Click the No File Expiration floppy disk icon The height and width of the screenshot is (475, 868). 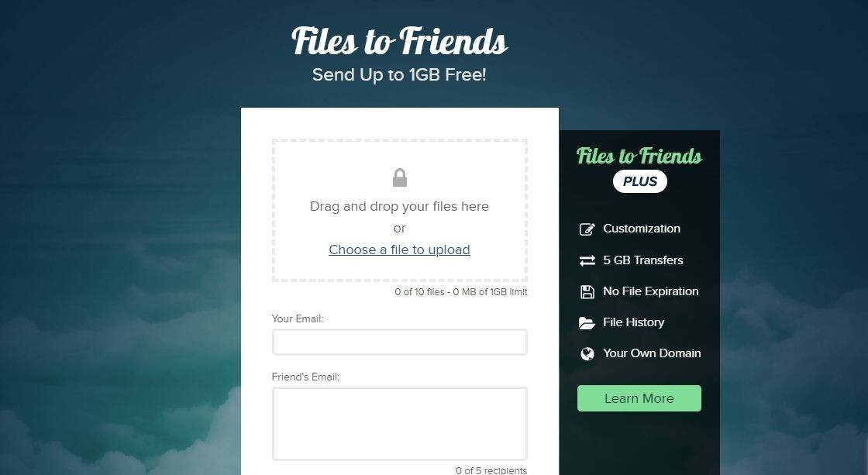click(587, 292)
